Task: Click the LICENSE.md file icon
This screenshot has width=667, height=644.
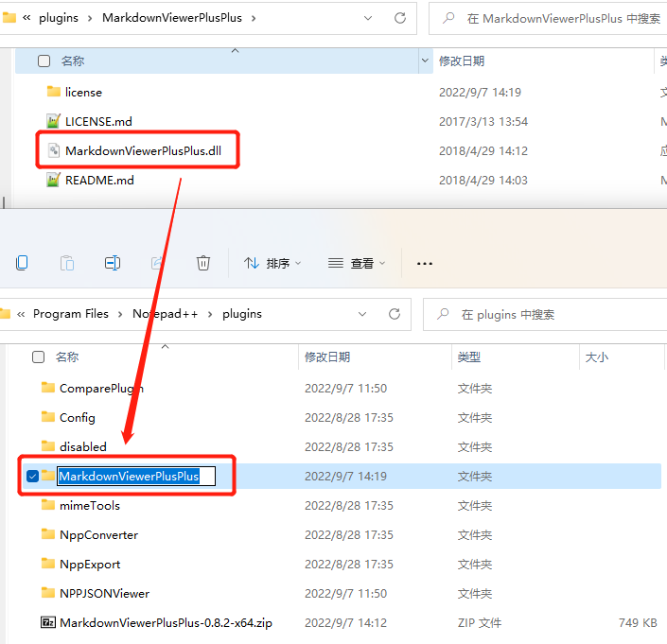Action: [x=53, y=121]
